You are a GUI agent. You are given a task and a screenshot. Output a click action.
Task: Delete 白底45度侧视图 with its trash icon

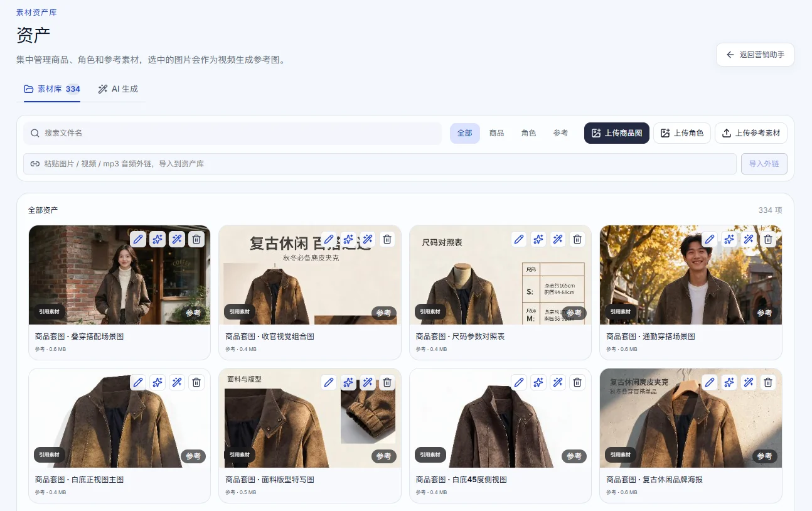tap(577, 382)
